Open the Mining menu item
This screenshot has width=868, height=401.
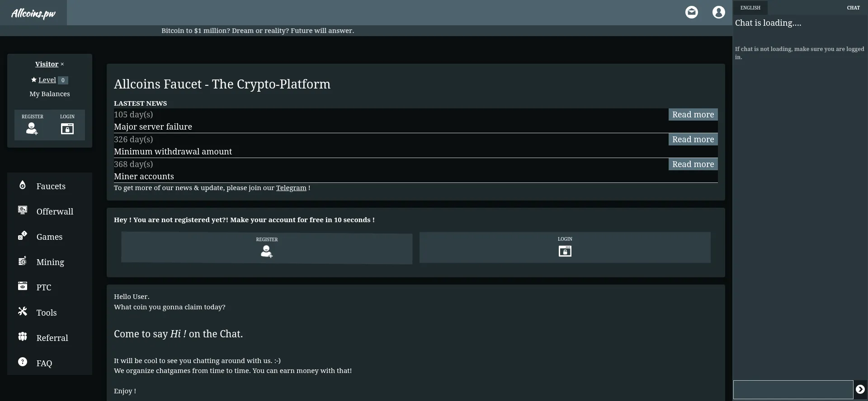[x=50, y=261]
